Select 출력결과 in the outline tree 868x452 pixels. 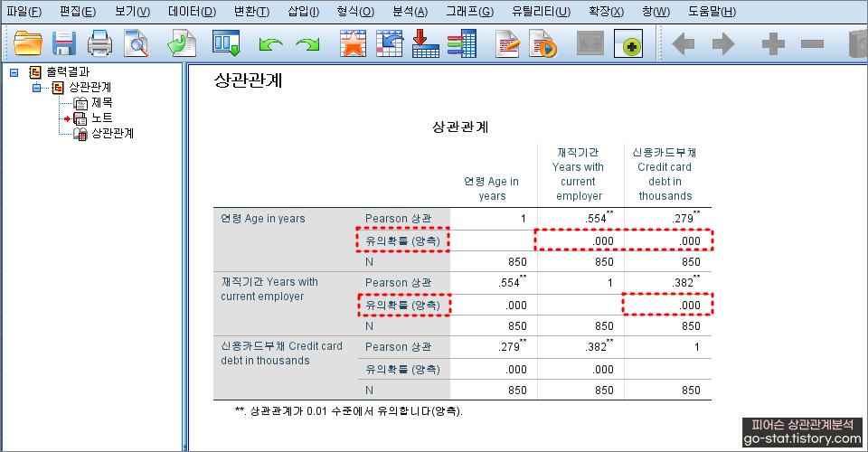(68, 72)
